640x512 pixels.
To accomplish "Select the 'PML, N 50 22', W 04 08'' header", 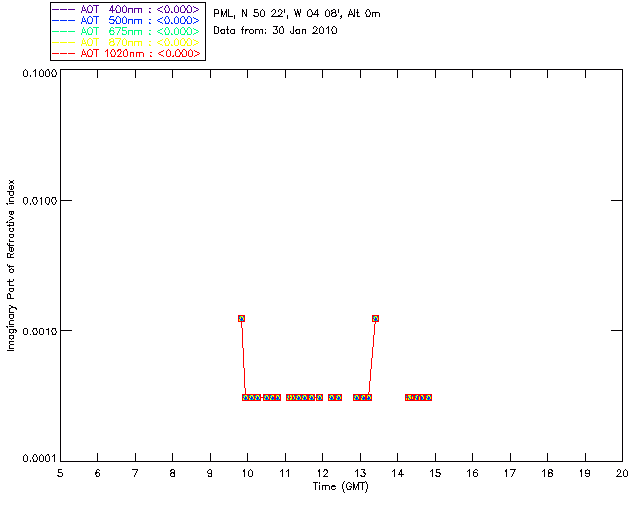I will pos(278,14).
